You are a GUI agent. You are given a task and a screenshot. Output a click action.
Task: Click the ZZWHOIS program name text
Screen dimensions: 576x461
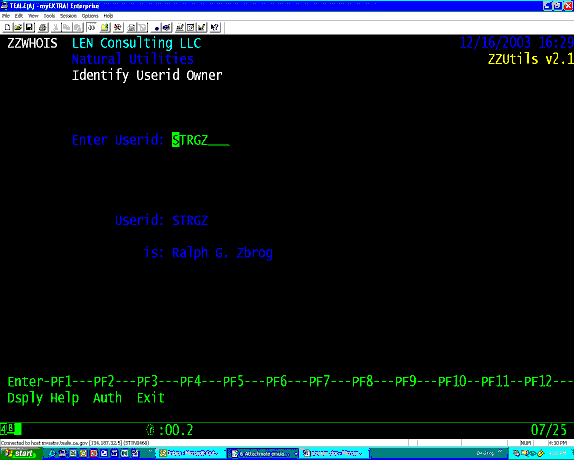[x=32, y=43]
